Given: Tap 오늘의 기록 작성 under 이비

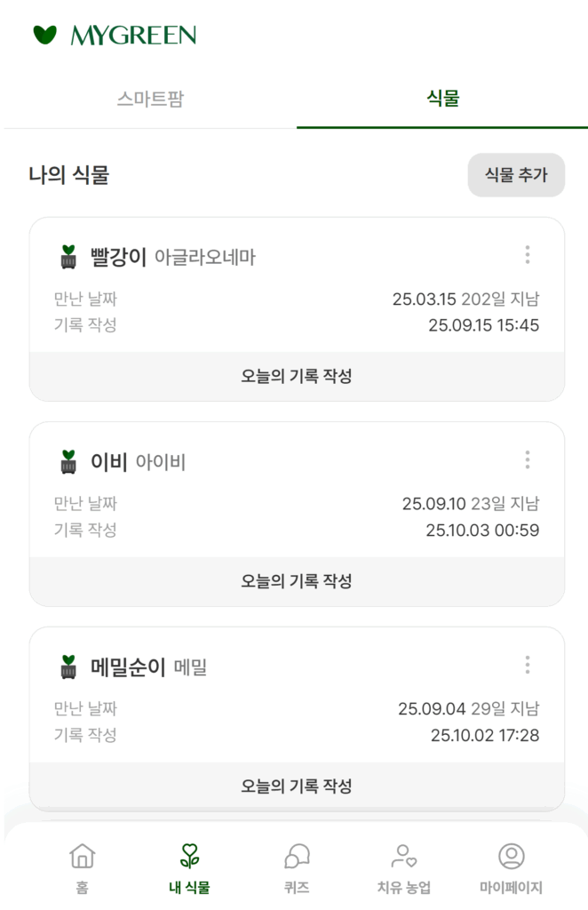Looking at the screenshot, I should [297, 581].
